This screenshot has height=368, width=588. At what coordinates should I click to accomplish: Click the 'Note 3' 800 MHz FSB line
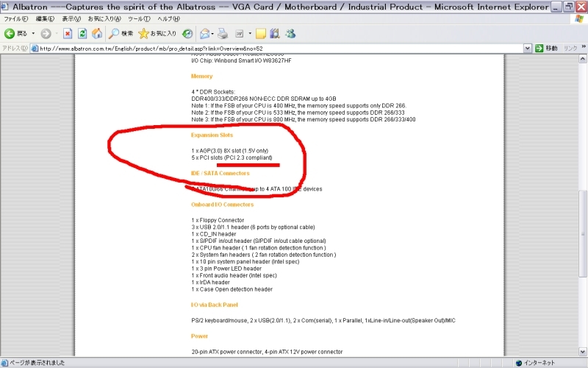click(x=304, y=119)
